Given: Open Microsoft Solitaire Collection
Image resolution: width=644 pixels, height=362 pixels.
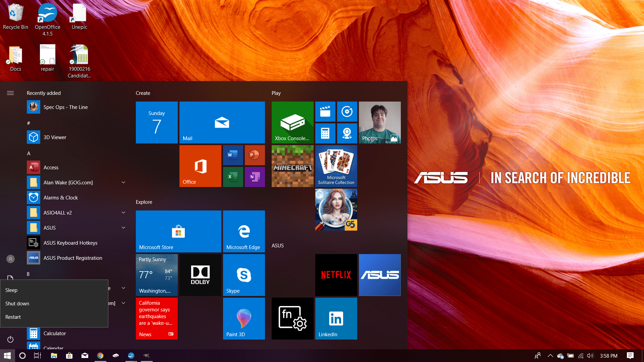Looking at the screenshot, I should [336, 165].
